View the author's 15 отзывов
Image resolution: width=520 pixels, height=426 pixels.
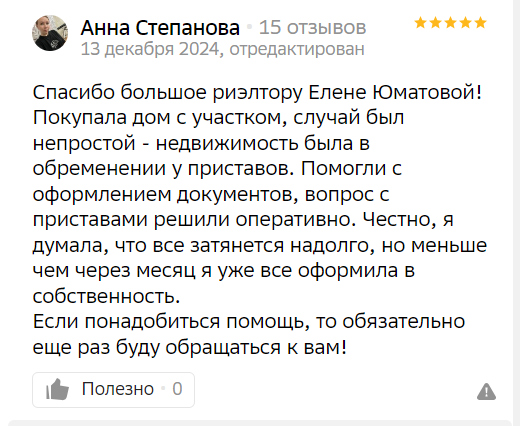click(313, 27)
